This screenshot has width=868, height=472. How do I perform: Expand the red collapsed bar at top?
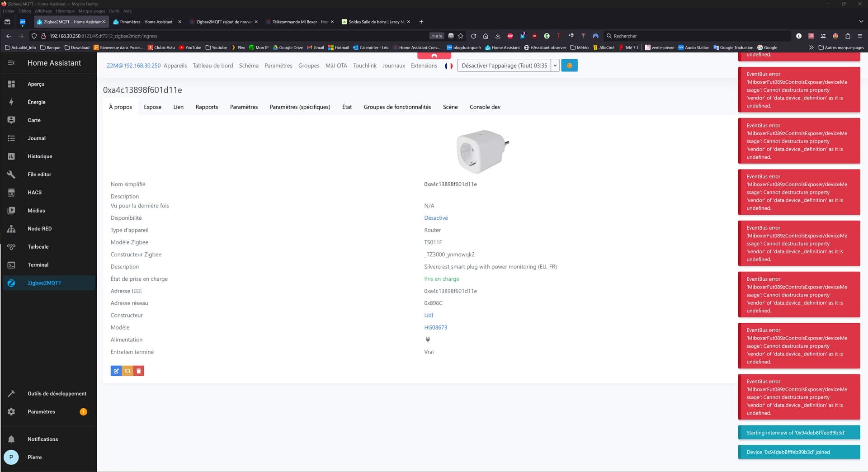tap(434, 56)
